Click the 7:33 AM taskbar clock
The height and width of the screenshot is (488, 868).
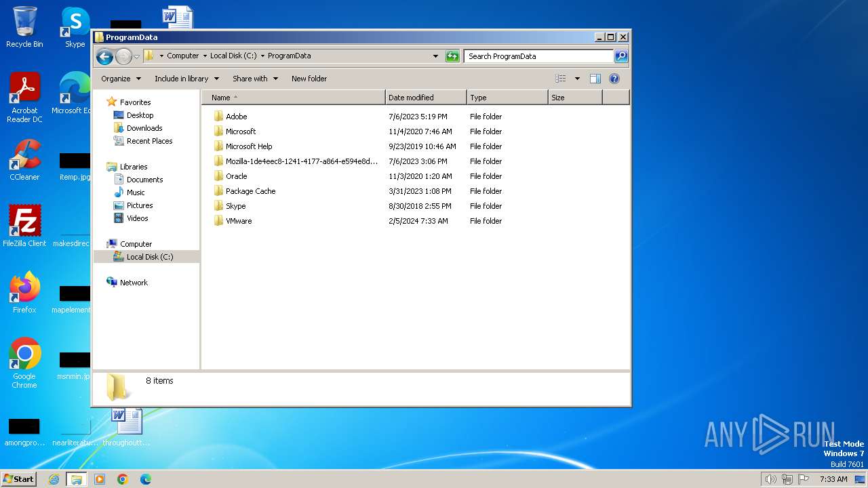click(833, 479)
